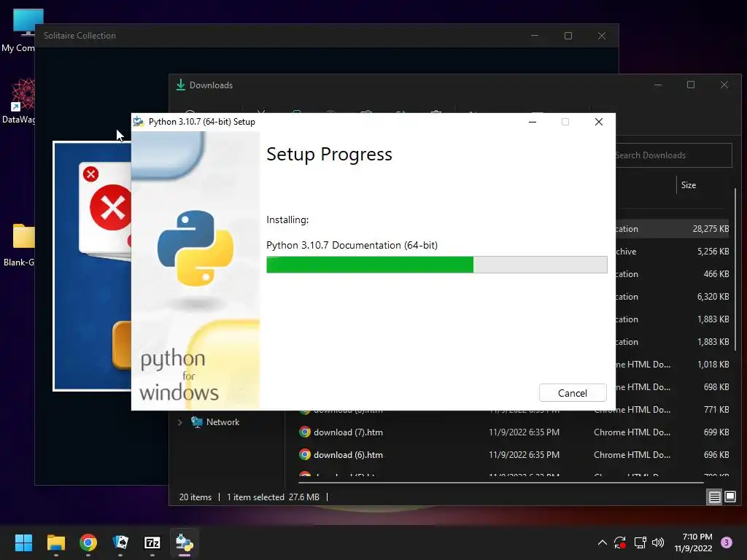
Task: Switch to Solitaire Collection taskbar icon
Action: [x=120, y=542]
